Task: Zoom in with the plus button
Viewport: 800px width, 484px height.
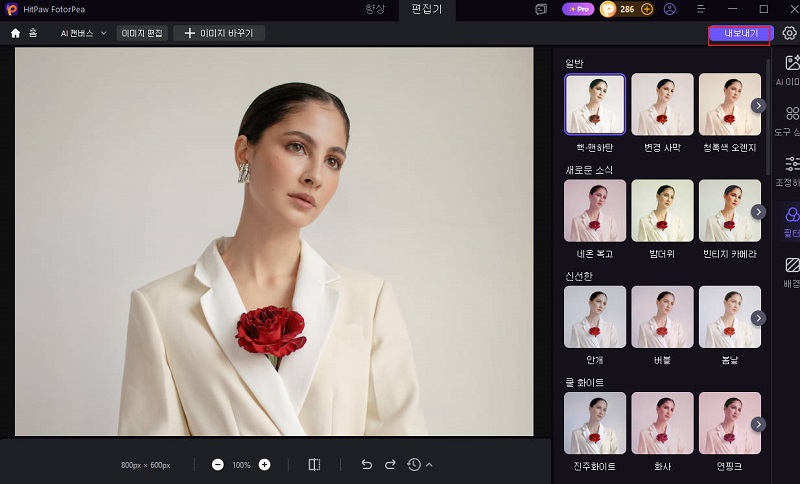Action: pyautogui.click(x=264, y=465)
